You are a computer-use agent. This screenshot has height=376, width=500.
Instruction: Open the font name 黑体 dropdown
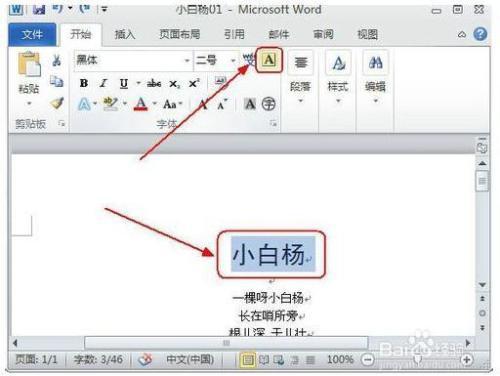[x=187, y=60]
